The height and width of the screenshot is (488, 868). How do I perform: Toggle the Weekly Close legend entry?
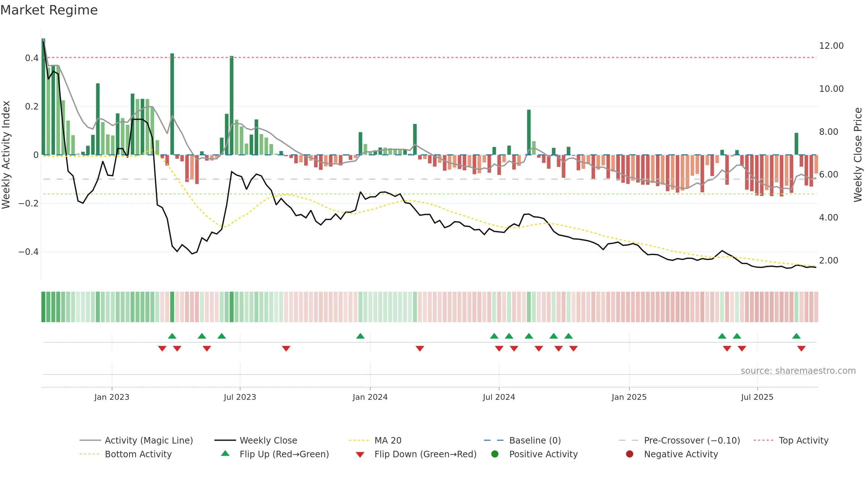tap(256, 440)
